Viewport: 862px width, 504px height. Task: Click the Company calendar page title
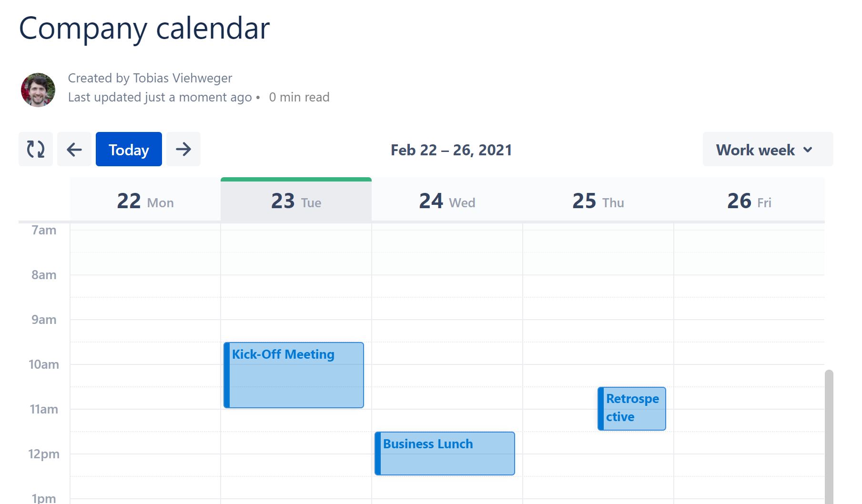coord(144,28)
